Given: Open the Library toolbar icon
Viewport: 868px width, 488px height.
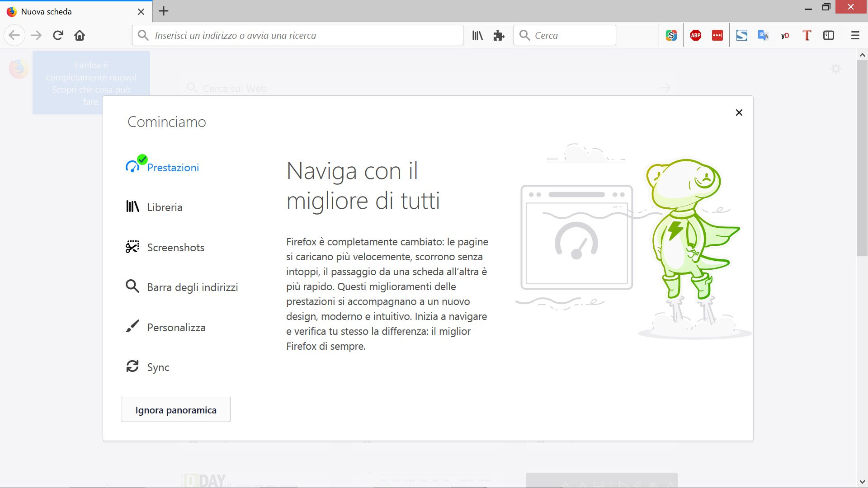Looking at the screenshot, I should [x=477, y=35].
